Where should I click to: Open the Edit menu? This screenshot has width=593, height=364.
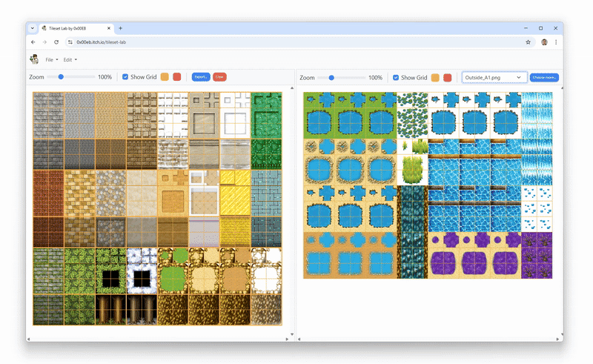coord(70,60)
